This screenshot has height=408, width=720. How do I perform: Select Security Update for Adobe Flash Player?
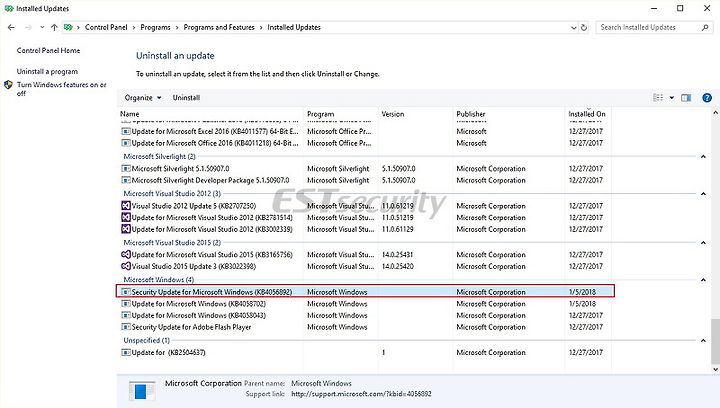pyautogui.click(x=191, y=327)
